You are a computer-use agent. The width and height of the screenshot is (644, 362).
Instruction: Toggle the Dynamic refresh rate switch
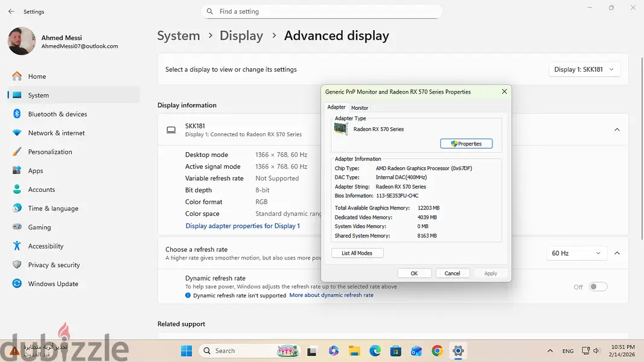tap(598, 287)
